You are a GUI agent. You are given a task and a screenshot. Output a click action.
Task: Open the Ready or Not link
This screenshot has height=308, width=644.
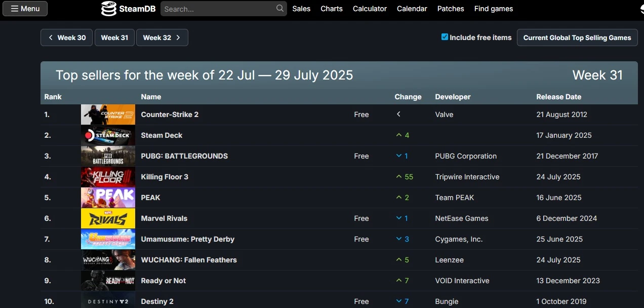coord(164,281)
